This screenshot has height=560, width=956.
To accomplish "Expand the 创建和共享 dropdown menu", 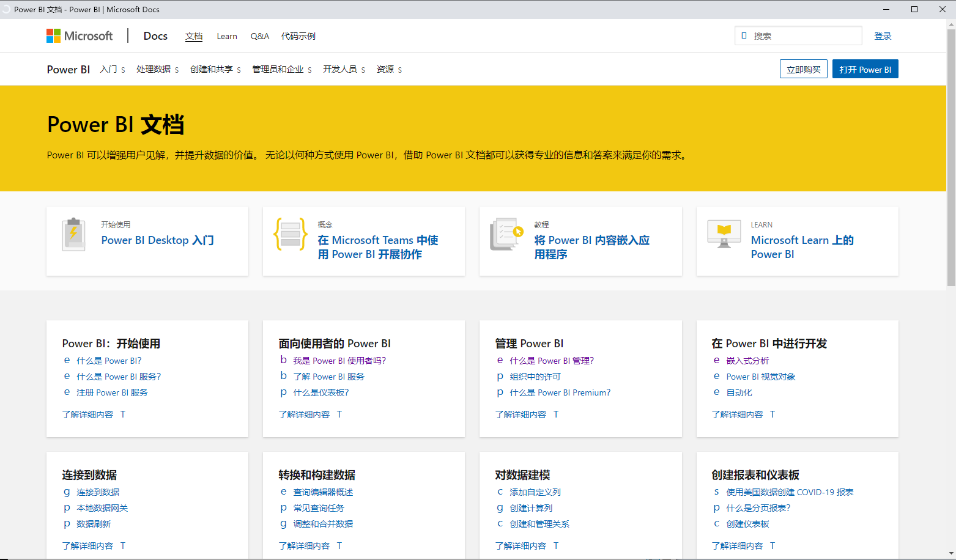I will [215, 70].
